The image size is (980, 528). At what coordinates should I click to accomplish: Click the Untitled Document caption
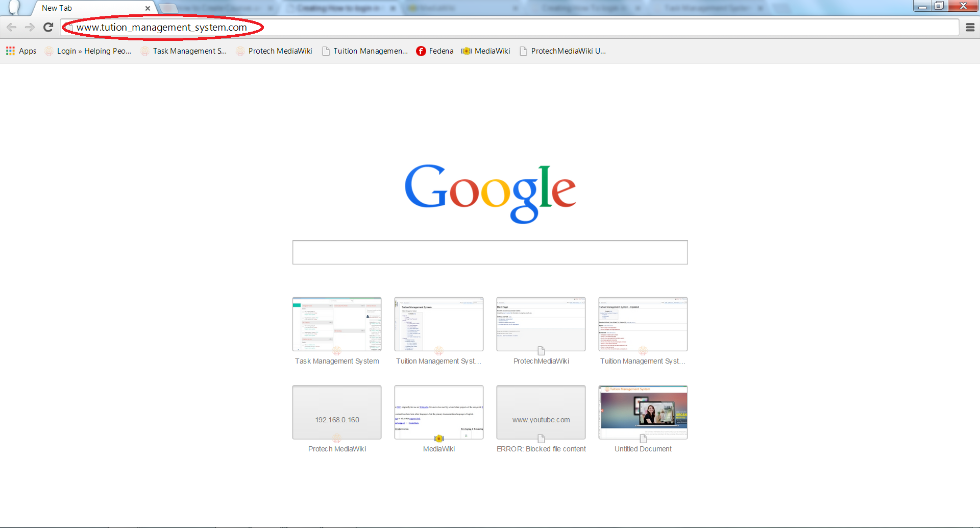[643, 449]
